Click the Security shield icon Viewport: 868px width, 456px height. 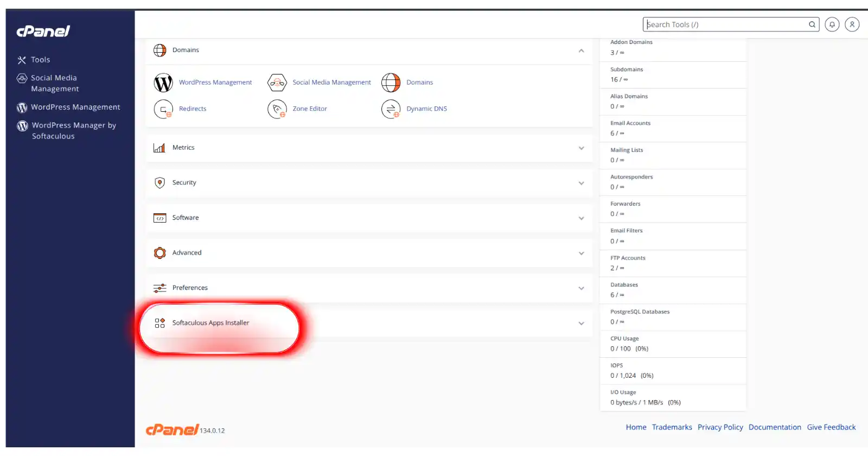pos(159,183)
